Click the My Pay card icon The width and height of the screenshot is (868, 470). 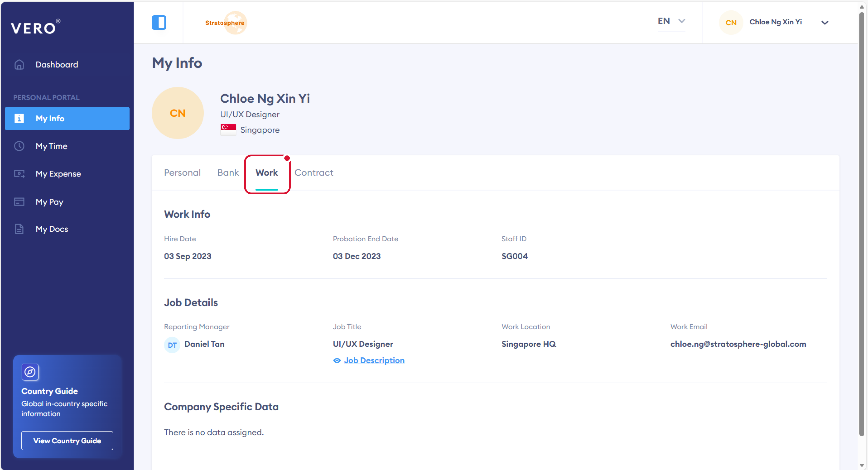pyautogui.click(x=19, y=202)
